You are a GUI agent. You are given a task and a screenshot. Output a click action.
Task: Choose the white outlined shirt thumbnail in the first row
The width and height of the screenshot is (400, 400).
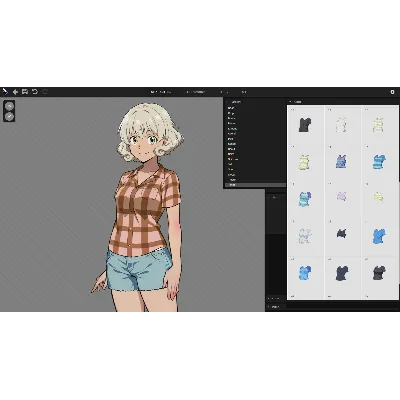pyautogui.click(x=342, y=125)
